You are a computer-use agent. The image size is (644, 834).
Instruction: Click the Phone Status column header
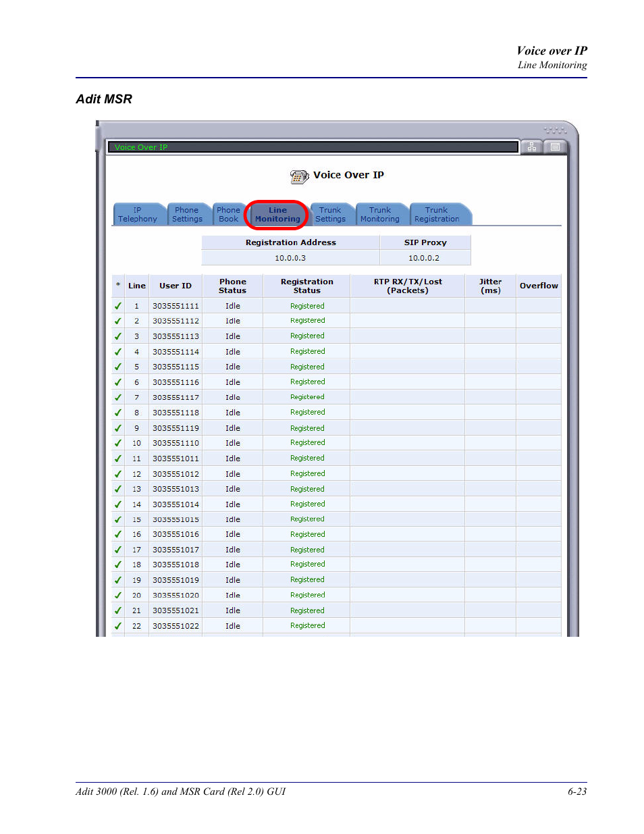[x=232, y=286]
